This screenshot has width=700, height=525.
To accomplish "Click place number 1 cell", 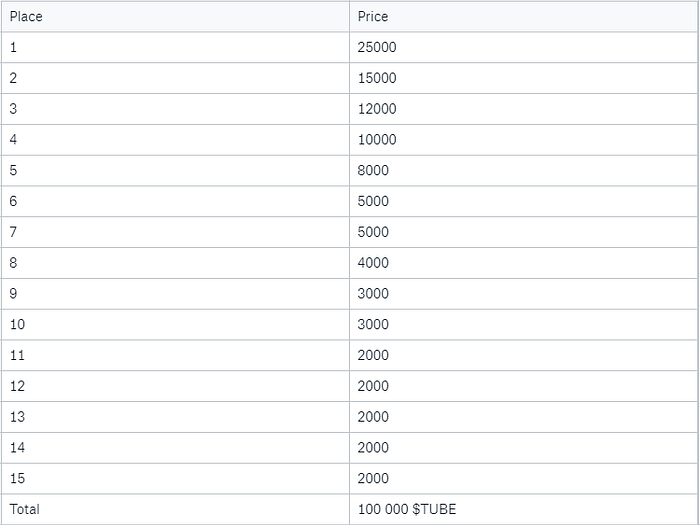I will pyautogui.click(x=175, y=47).
